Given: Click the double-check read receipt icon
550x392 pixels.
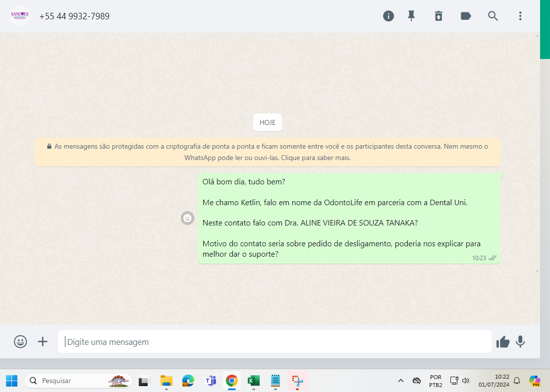Looking at the screenshot, I should [x=493, y=258].
